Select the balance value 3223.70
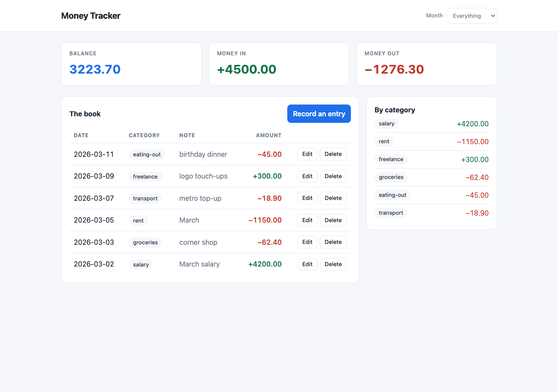 point(95,69)
